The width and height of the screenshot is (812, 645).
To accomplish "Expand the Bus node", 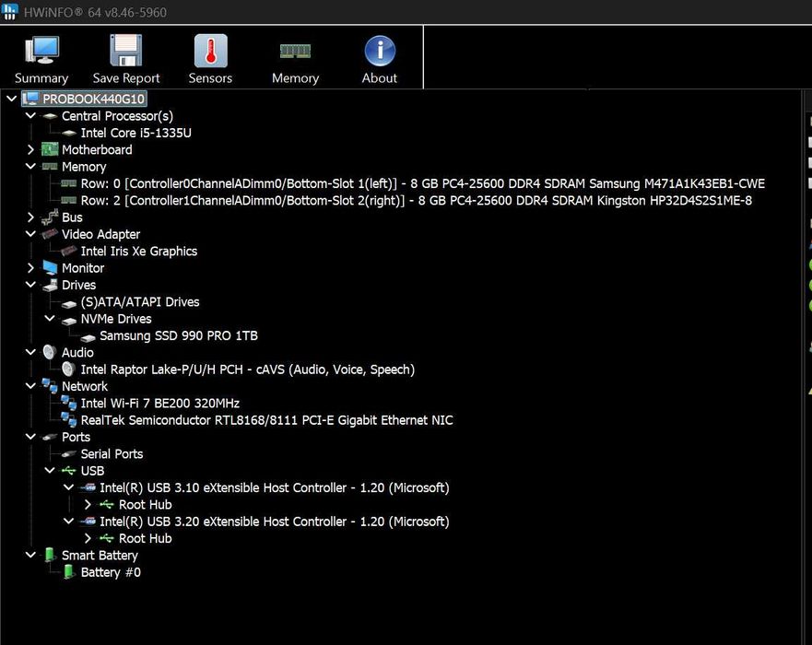I will [30, 217].
